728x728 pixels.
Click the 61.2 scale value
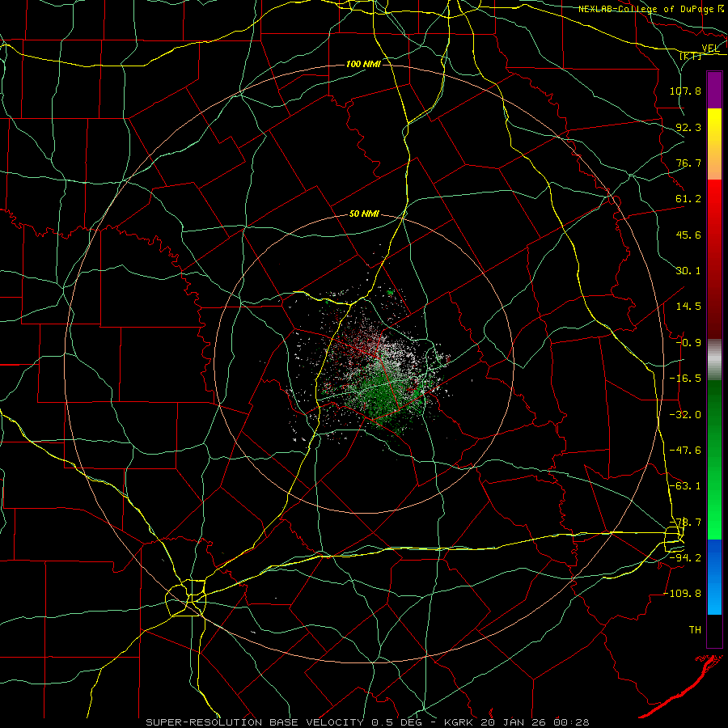pyautogui.click(x=688, y=199)
